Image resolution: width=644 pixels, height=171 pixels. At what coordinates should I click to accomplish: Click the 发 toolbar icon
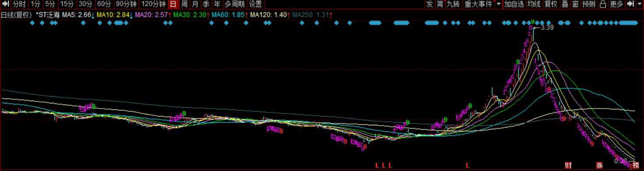429,4
